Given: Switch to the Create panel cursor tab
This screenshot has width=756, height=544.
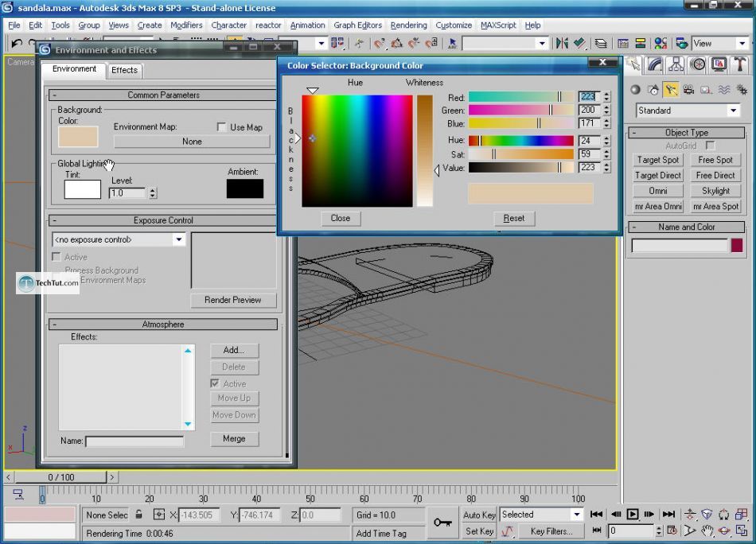Looking at the screenshot, I should coord(634,64).
